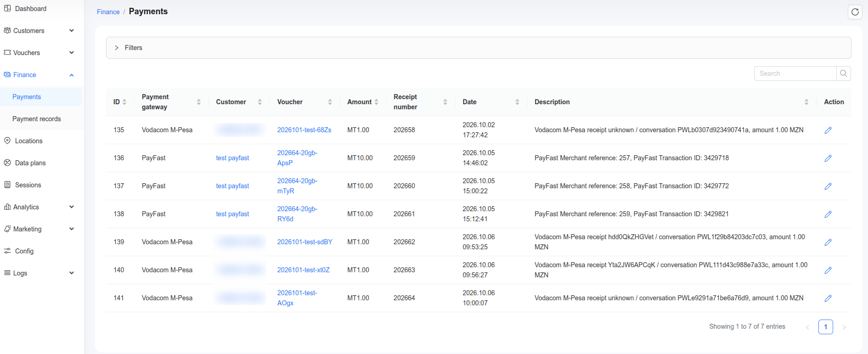Screen dimensions: 868x354
Task: Click the Finance breadcrumb link
Action: pos(108,12)
